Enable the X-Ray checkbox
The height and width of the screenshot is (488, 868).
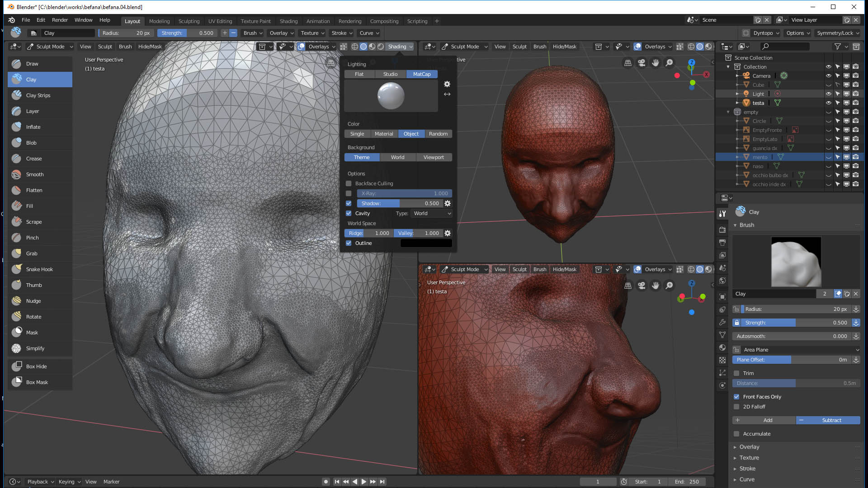[349, 193]
